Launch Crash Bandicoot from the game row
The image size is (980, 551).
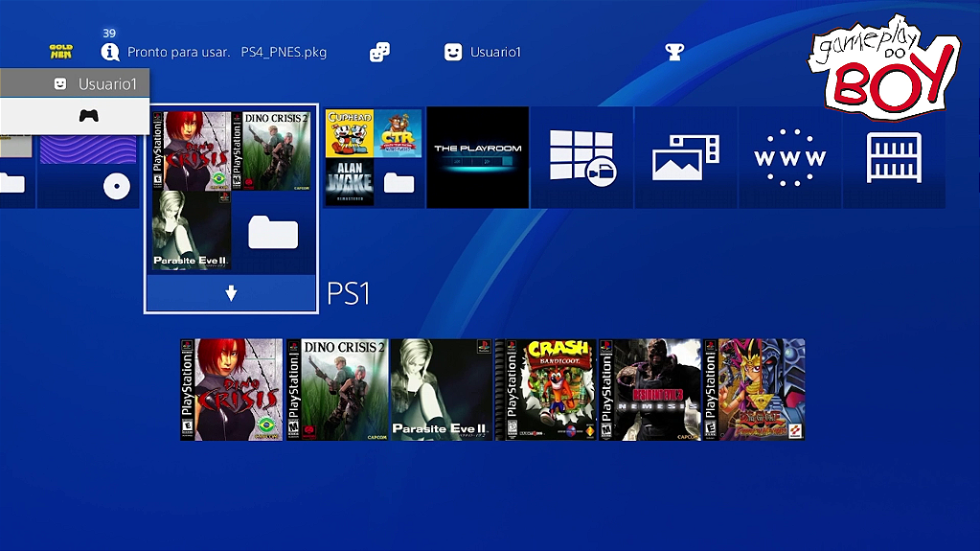[x=546, y=390]
